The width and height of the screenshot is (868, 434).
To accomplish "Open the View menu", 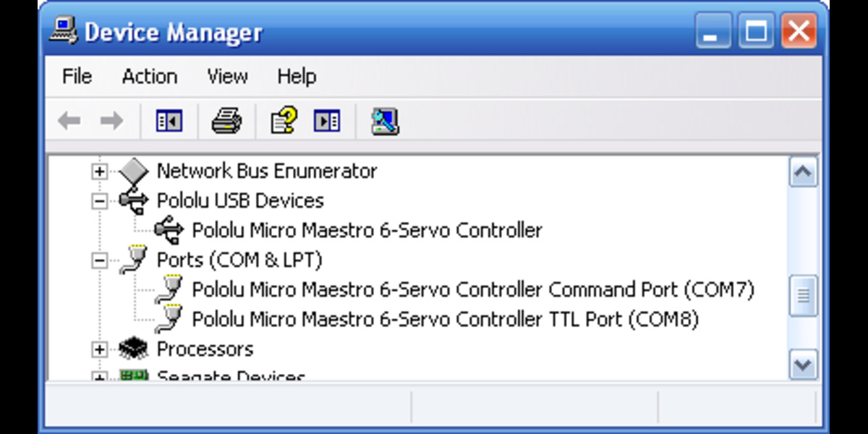I will 227,76.
